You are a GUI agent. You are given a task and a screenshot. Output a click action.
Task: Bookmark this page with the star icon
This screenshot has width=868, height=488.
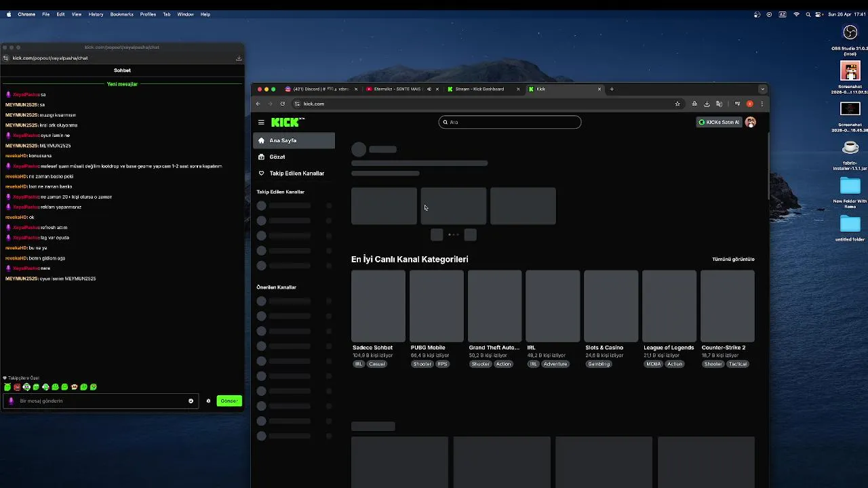point(677,104)
